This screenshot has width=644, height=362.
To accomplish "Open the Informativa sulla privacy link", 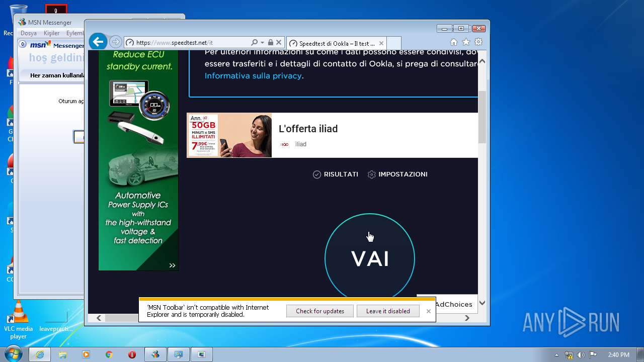I will [253, 76].
